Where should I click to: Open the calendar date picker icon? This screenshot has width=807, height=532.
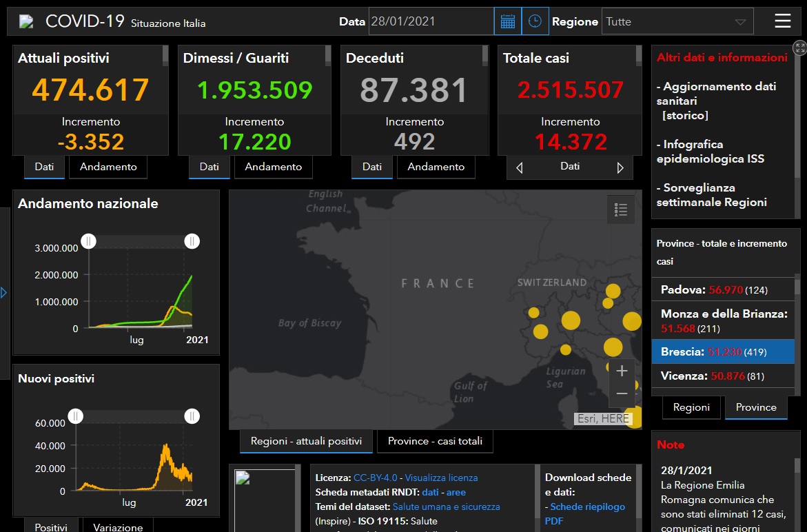[508, 21]
